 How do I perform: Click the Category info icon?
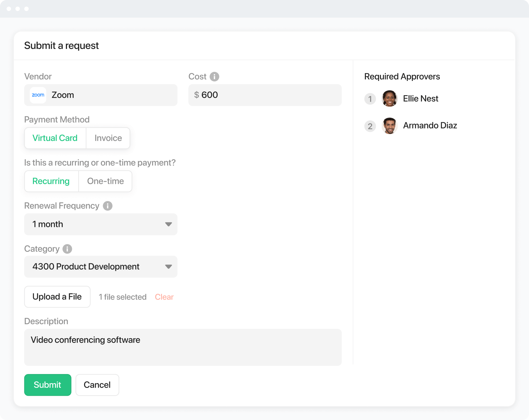[x=67, y=249]
